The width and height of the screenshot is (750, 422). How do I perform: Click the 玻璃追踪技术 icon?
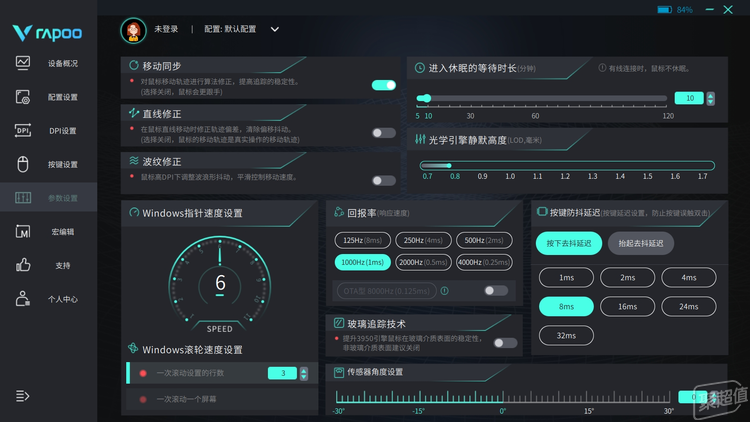[x=339, y=323]
